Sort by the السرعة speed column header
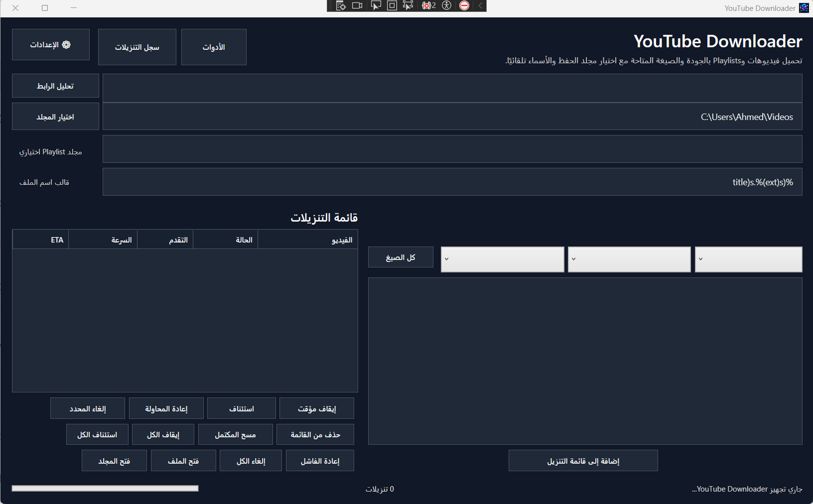813x504 pixels. (x=103, y=240)
